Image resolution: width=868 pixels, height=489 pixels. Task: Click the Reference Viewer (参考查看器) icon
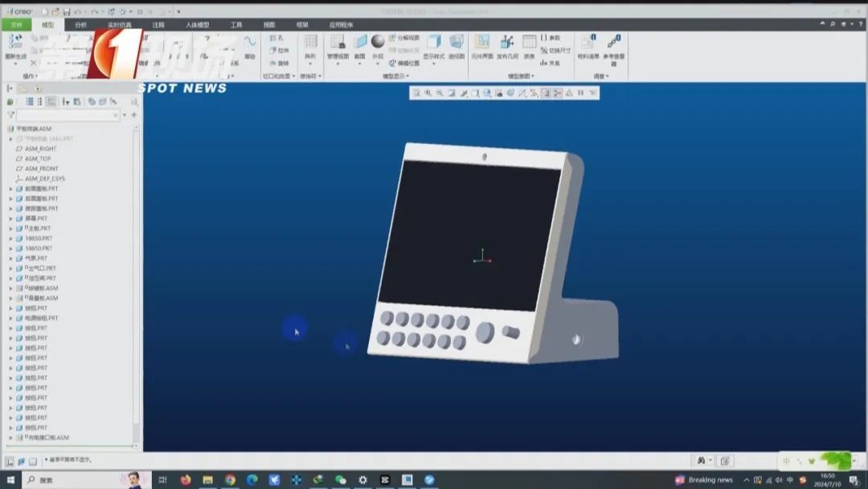click(x=614, y=45)
